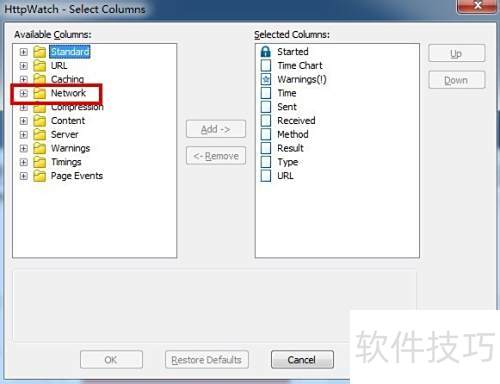The image size is (500, 384).
Task: Expand the URL folder node
Action: tap(23, 66)
